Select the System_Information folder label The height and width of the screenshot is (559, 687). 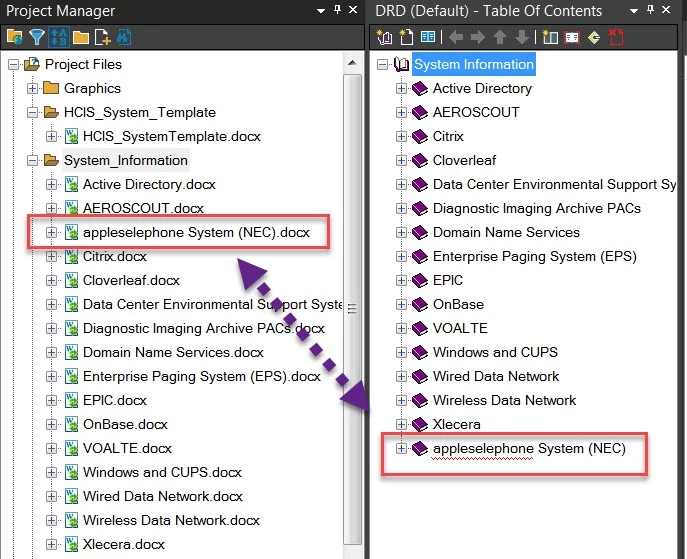point(126,160)
